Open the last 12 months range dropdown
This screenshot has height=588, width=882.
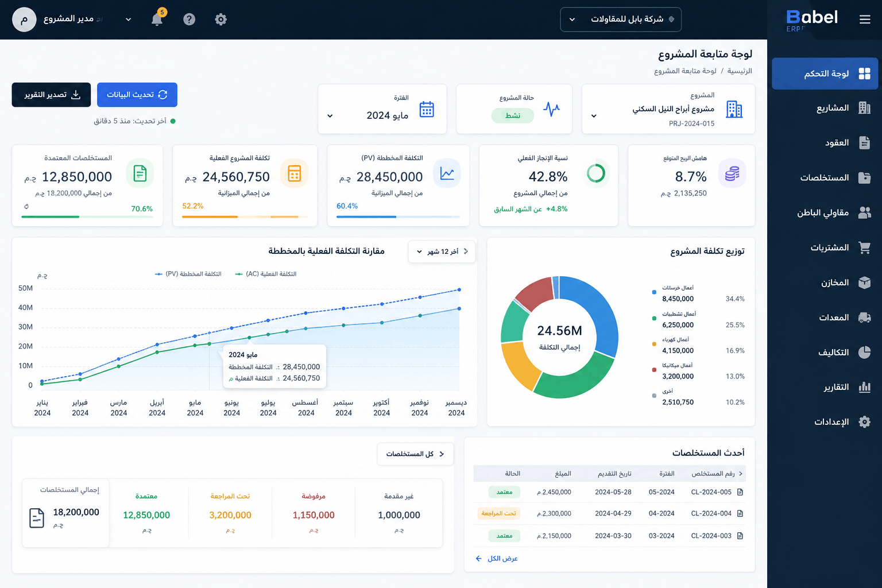point(442,252)
